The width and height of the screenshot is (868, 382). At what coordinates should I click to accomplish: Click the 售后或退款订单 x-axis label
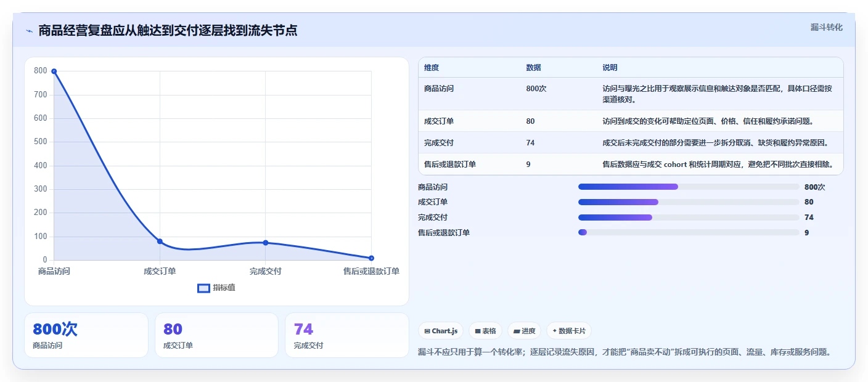(x=371, y=271)
